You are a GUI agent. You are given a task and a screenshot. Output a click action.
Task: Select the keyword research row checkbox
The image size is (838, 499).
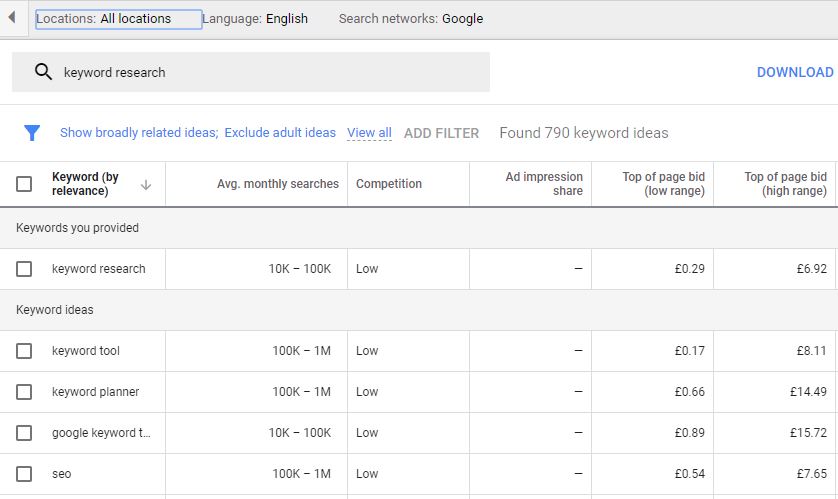[x=24, y=269]
